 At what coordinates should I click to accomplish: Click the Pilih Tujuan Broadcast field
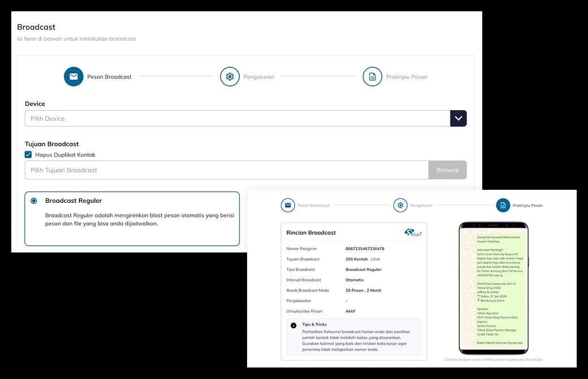click(226, 170)
